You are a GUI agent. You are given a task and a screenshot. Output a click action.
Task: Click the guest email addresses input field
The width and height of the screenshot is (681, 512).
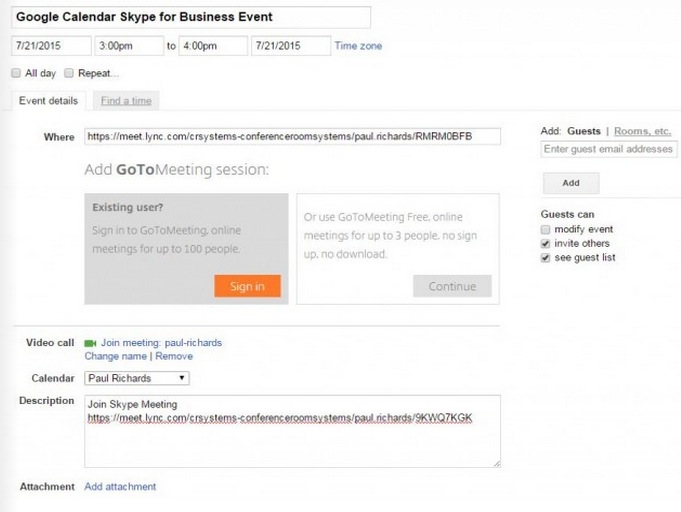(608, 149)
